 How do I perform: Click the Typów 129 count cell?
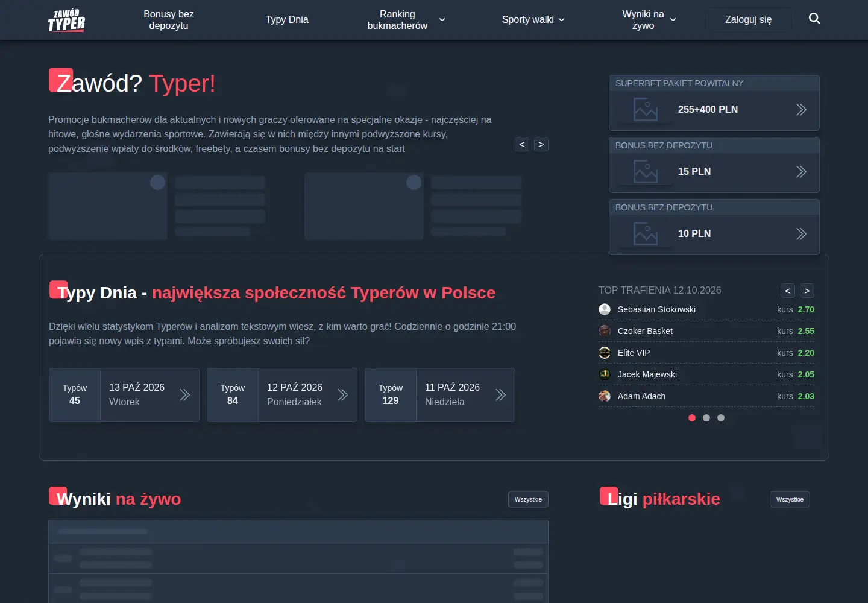(x=391, y=395)
